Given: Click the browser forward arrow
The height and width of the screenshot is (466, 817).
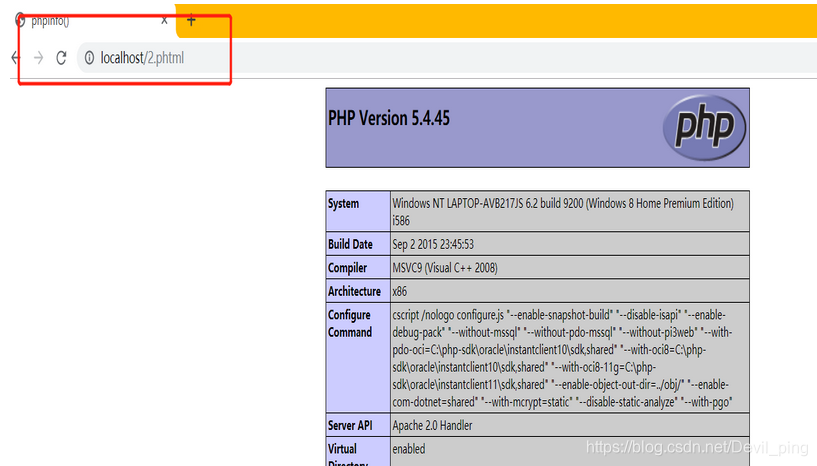Looking at the screenshot, I should (x=39, y=58).
